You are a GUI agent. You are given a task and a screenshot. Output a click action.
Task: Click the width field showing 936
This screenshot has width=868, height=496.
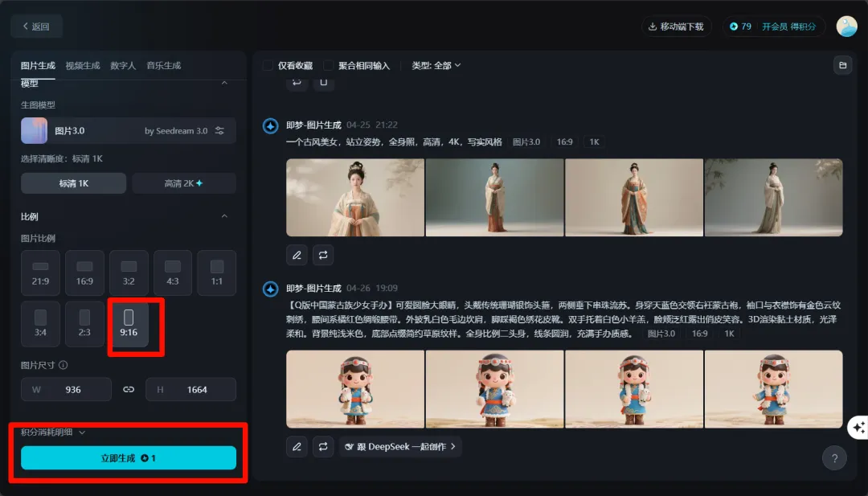[x=67, y=390]
